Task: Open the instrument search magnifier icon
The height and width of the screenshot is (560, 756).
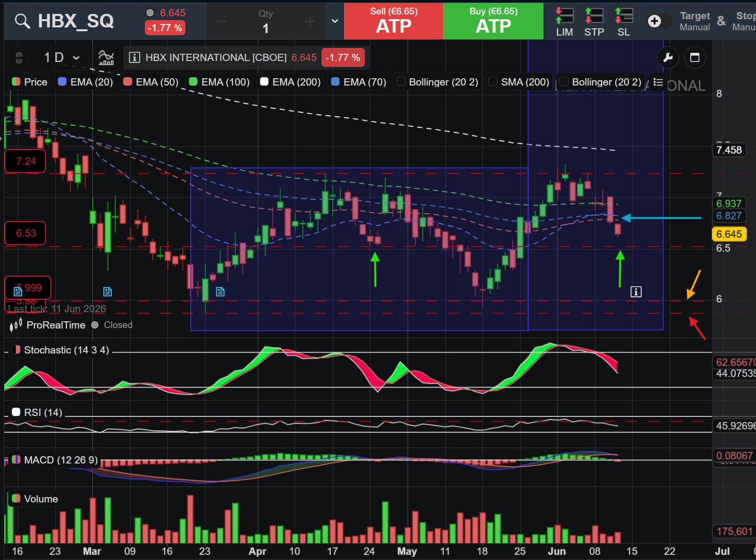Action: click(22, 21)
